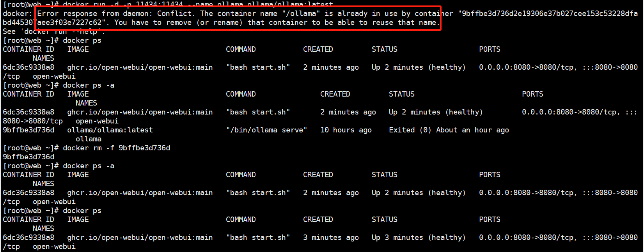
Task: Click "docker ps -a" command preceding the ollama listing
Action: click(x=89, y=85)
